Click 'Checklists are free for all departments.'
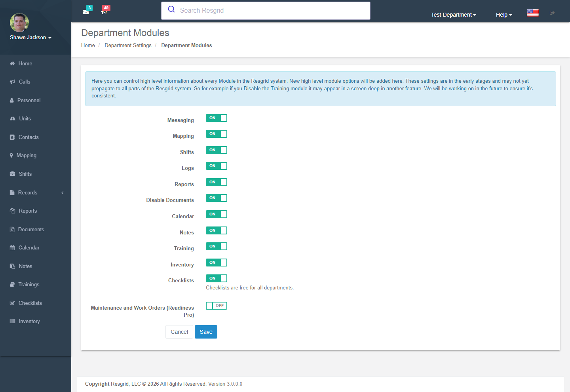570x392 pixels. pyautogui.click(x=250, y=288)
